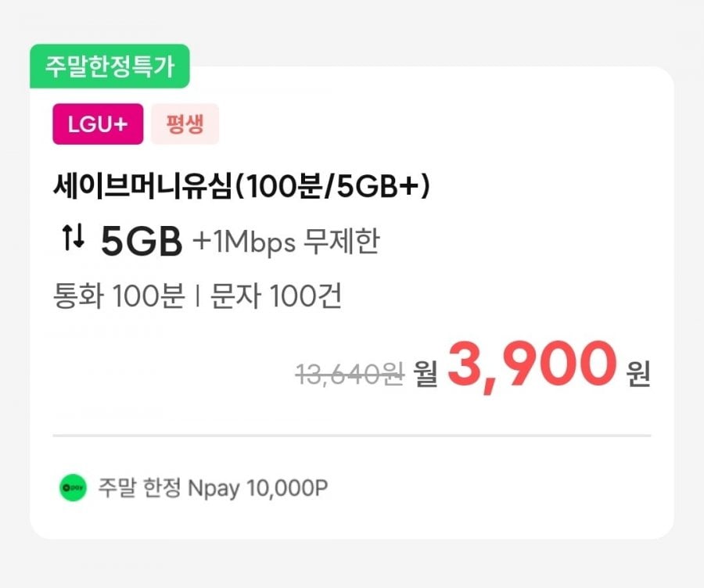The width and height of the screenshot is (704, 588).
Task: Click the horizontal divider above Npay offer
Action: click(352, 435)
